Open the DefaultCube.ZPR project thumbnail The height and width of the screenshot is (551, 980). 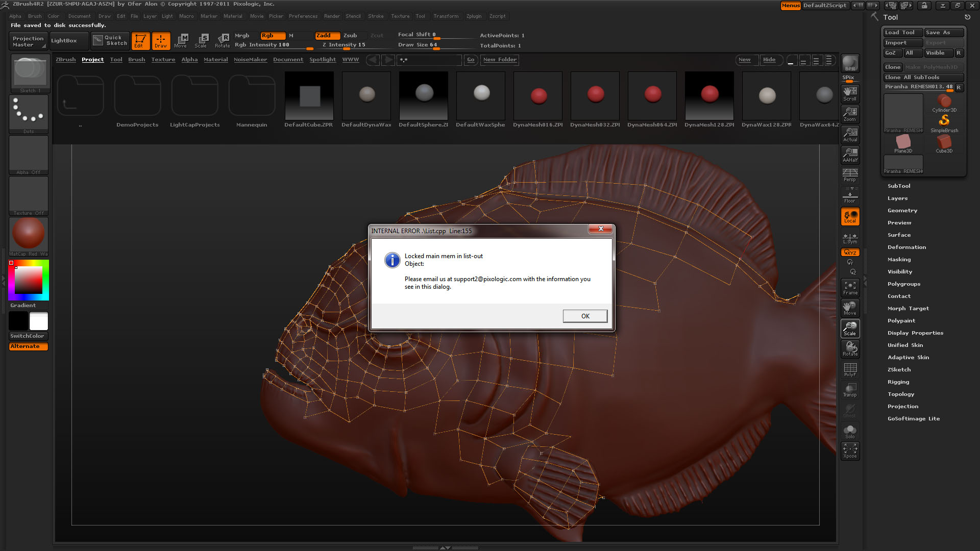[309, 96]
